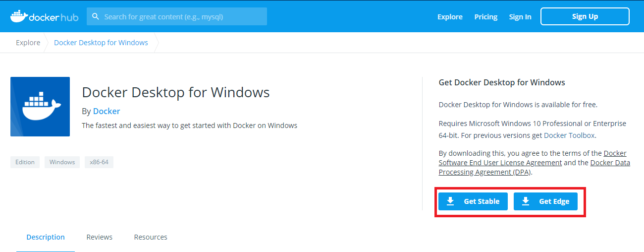644x252 pixels.
Task: Open the Pricing nav link
Action: point(485,17)
